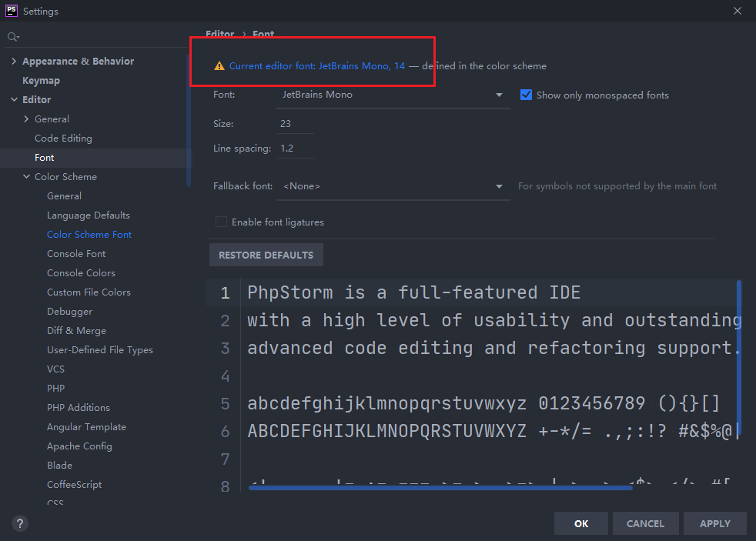
Task: Open Apache Config settings
Action: (79, 446)
